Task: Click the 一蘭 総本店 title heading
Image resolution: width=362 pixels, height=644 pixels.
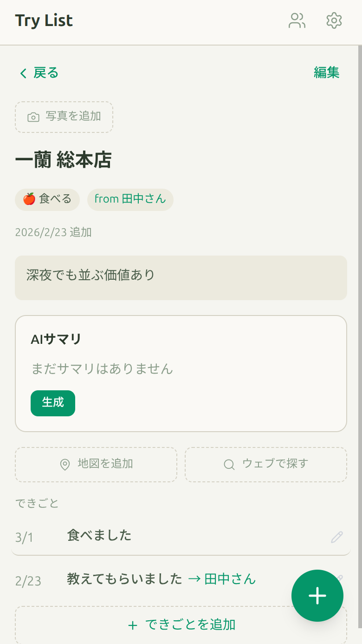Action: pyautogui.click(x=64, y=161)
